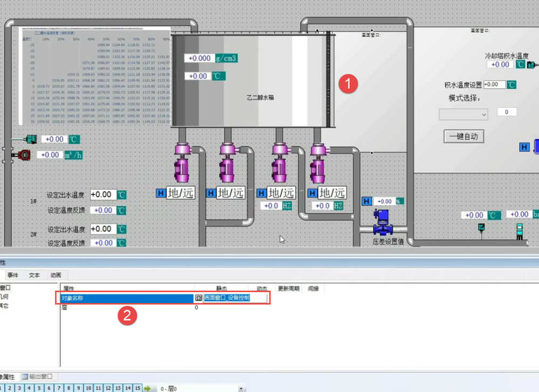The height and width of the screenshot is (392, 539).
Task: Open the 模式选择 combo box
Action: 464,114
